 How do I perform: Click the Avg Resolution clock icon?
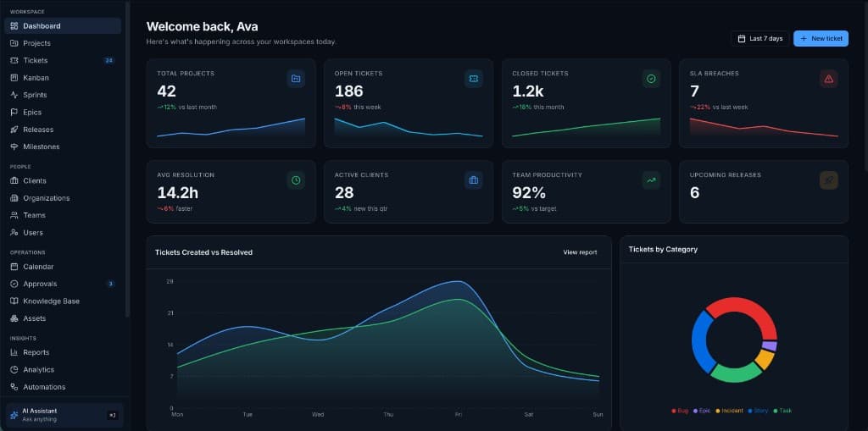(296, 180)
